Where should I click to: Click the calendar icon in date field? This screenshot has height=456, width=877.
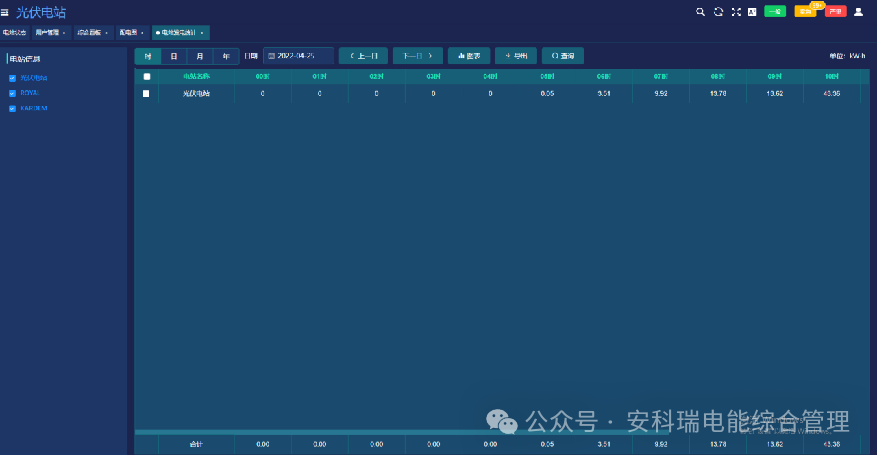pyautogui.click(x=271, y=56)
